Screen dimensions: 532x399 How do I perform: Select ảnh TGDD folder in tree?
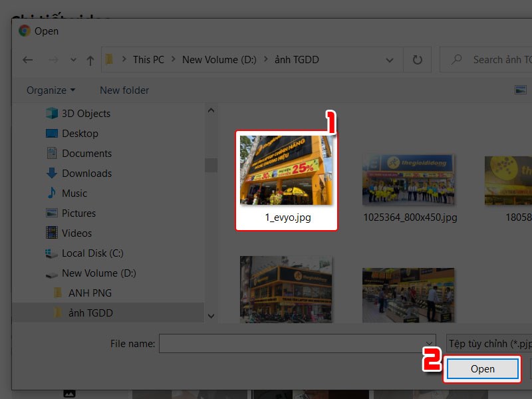click(90, 313)
